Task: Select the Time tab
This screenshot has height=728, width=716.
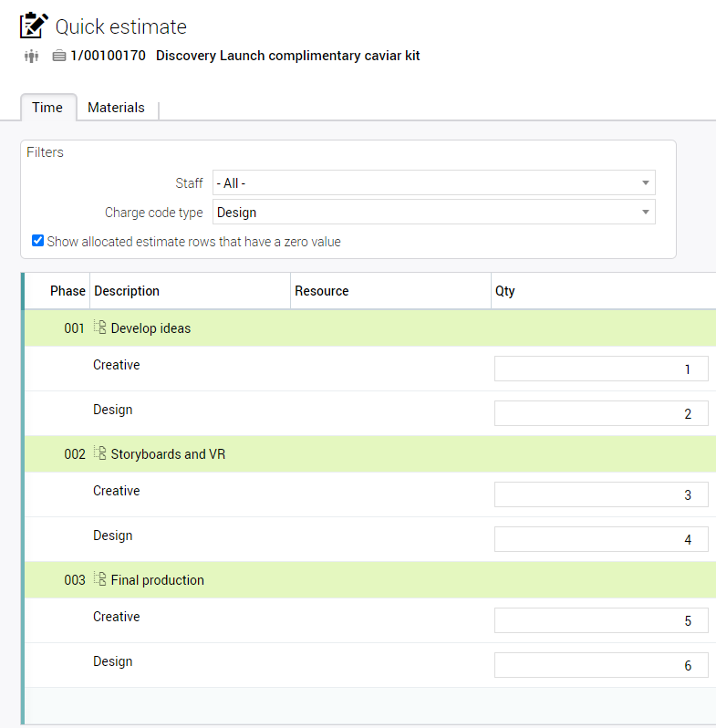Action: tap(47, 108)
